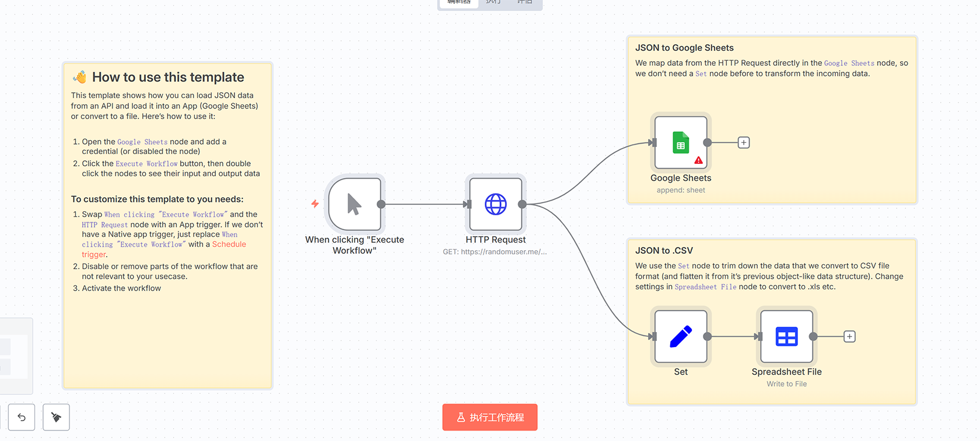Add a node after Google Sheets
The height and width of the screenshot is (441, 980).
pos(744,142)
